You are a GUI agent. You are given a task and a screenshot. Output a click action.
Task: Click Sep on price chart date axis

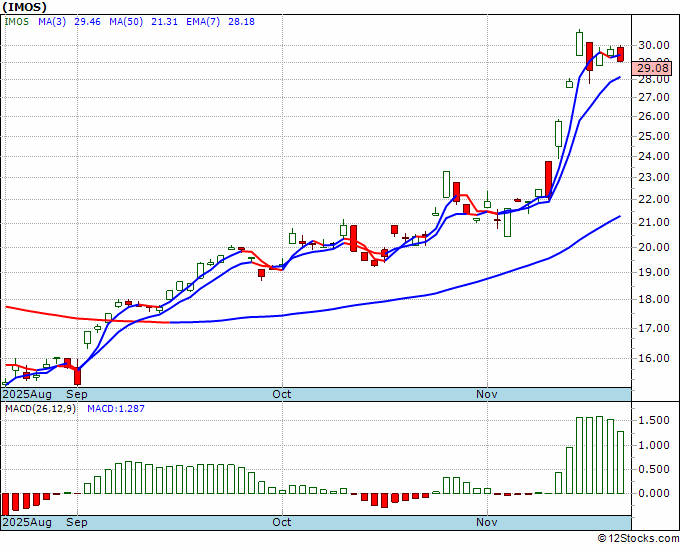77,394
